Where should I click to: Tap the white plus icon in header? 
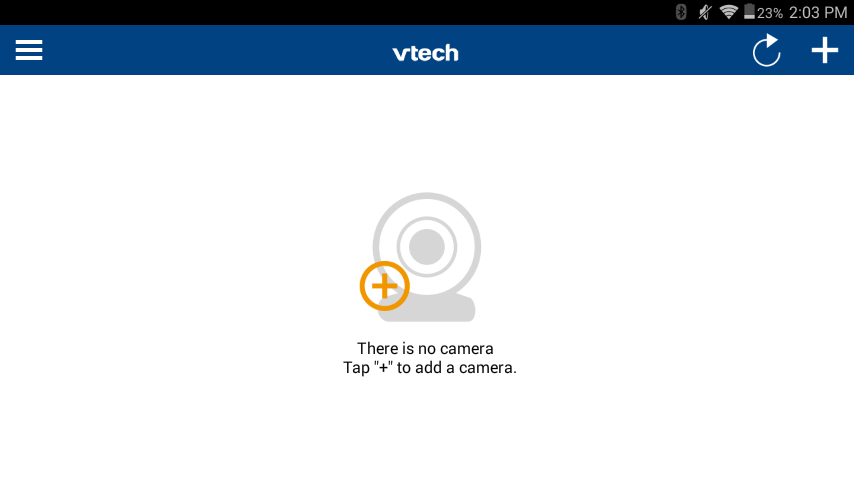tap(825, 50)
